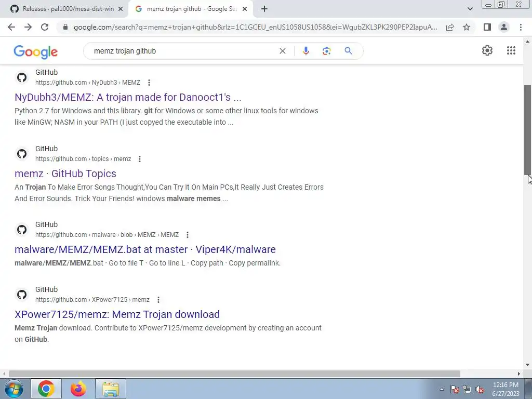Open a new browser tab
The height and width of the screenshot is (399, 532).
(x=264, y=9)
